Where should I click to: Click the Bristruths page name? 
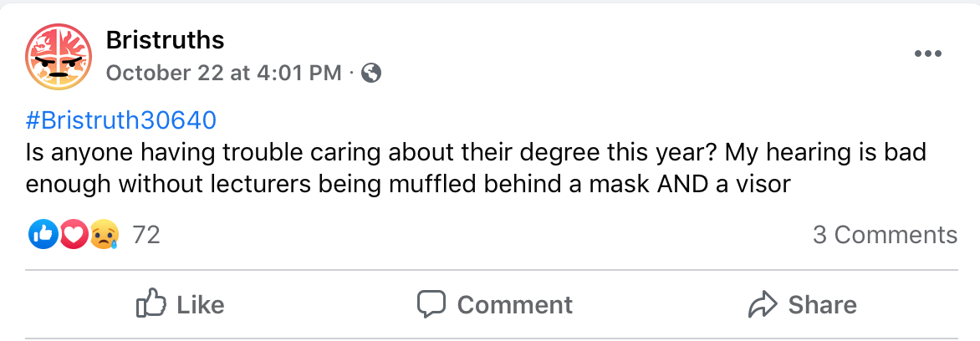click(x=166, y=39)
